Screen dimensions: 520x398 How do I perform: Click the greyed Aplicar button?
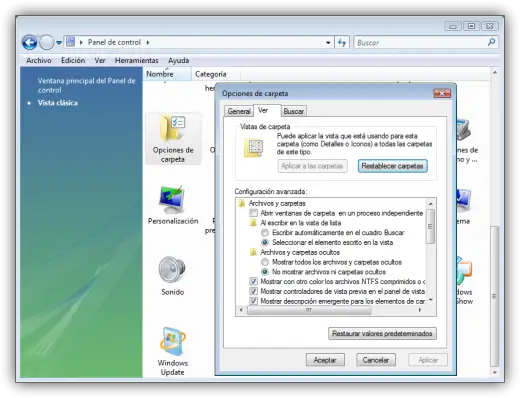point(428,360)
